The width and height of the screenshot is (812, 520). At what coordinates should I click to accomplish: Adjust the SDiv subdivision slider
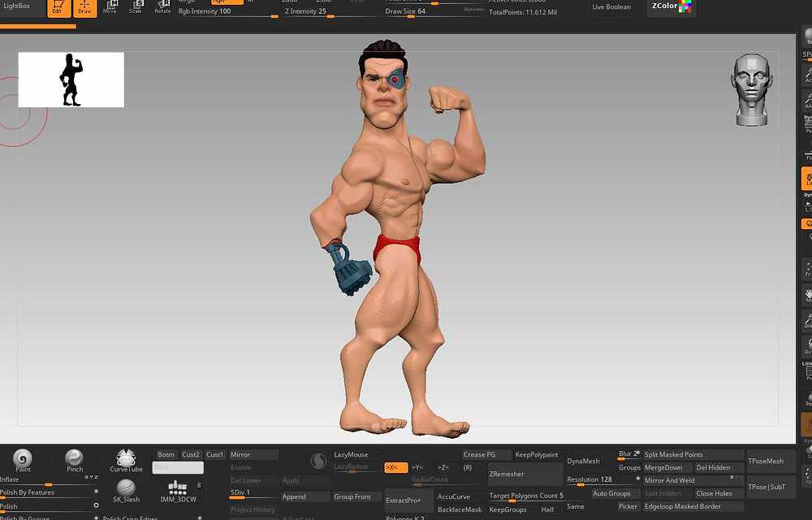point(253,493)
